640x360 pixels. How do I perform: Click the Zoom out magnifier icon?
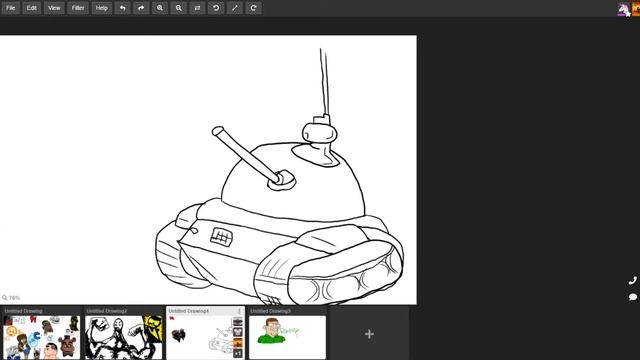click(x=178, y=8)
